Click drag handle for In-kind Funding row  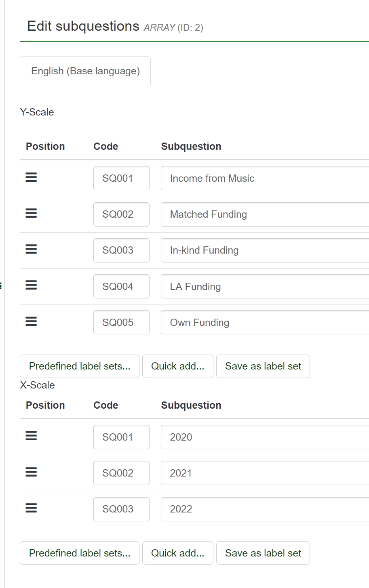tap(31, 249)
